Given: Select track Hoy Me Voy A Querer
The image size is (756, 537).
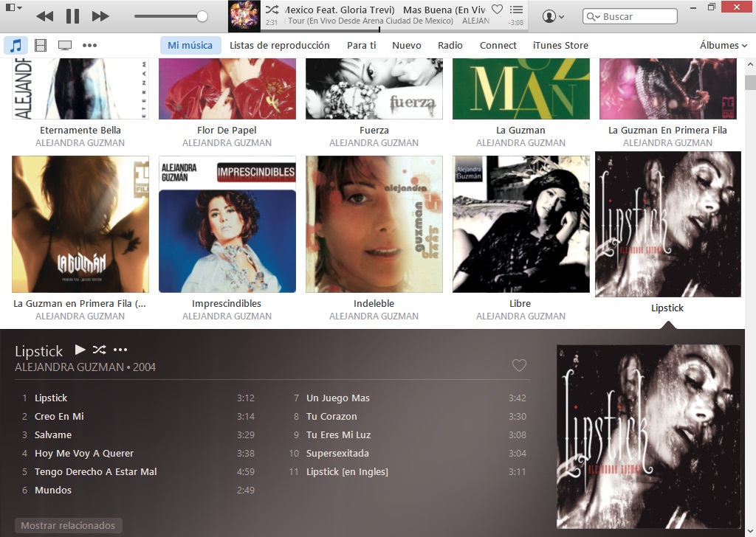Looking at the screenshot, I should 138,453.
